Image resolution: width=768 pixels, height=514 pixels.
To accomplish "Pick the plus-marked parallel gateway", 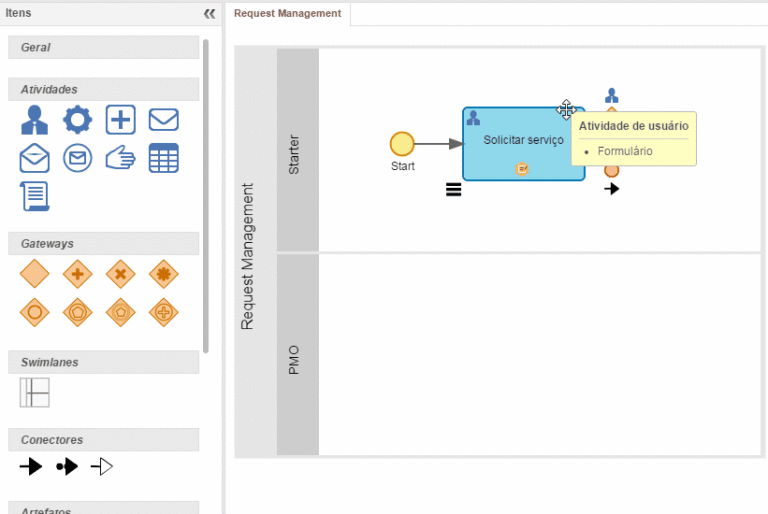I will tap(77, 273).
